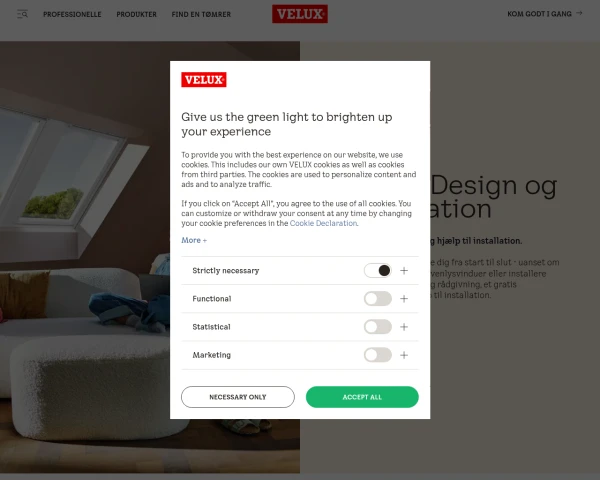Viewport: 600px width, 480px height.
Task: Click the Necessary Only button
Action: coord(238,397)
